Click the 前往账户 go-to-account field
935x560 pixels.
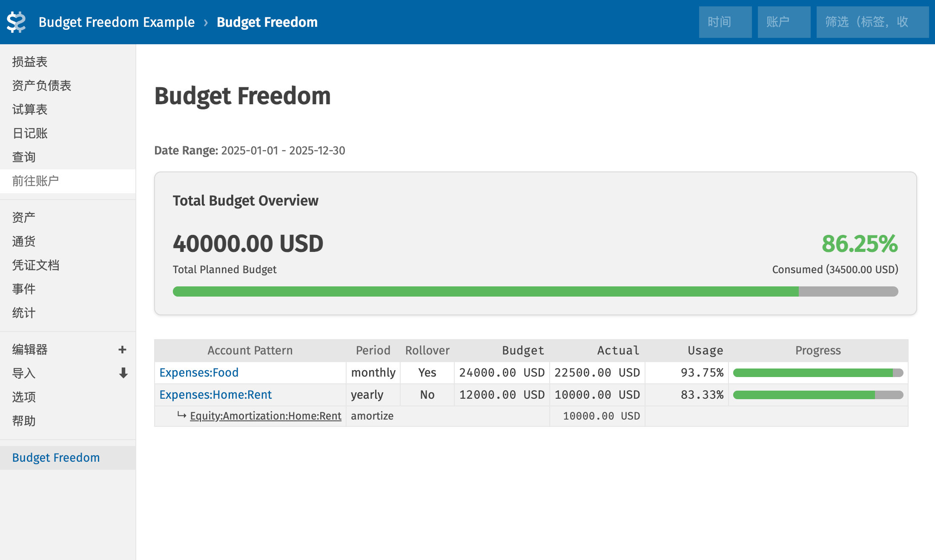pyautogui.click(x=67, y=181)
